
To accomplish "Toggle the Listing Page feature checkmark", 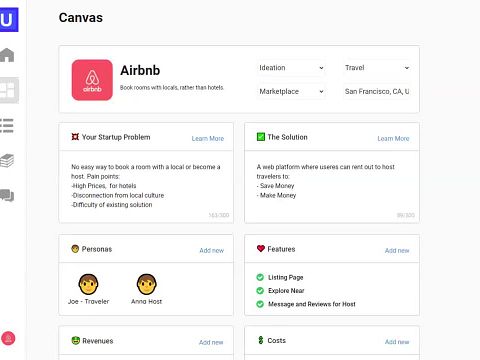I will (260, 277).
